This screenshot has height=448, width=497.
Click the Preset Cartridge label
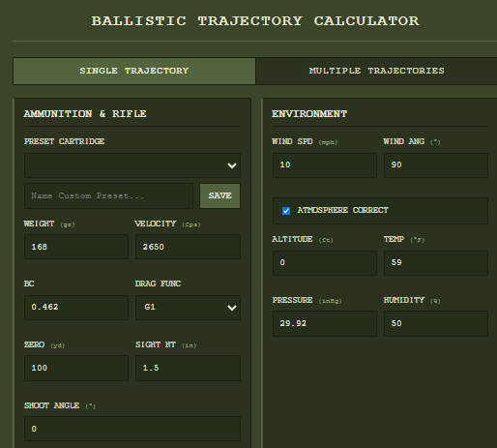[64, 141]
